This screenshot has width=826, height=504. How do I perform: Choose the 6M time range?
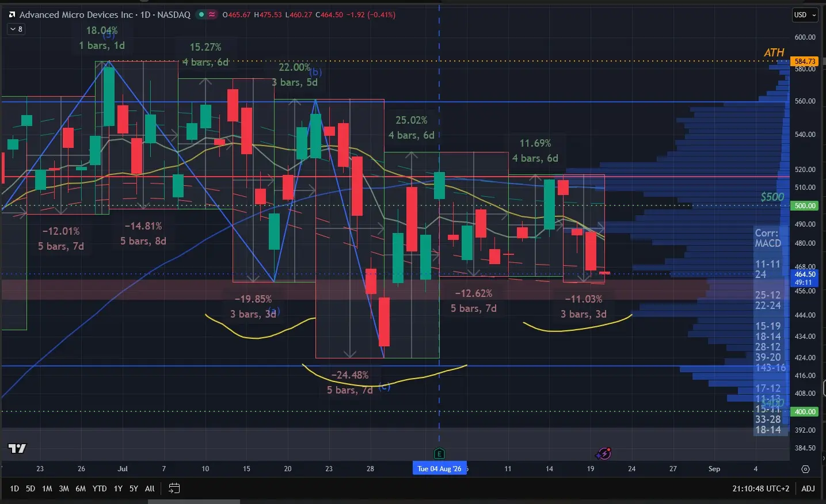click(x=81, y=488)
